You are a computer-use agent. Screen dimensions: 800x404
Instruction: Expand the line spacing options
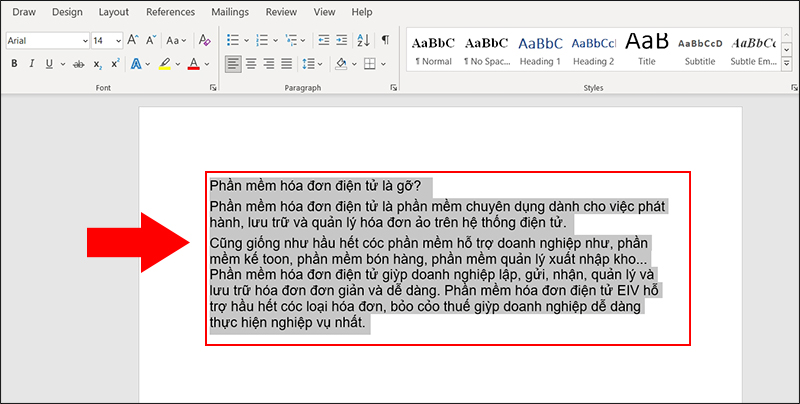pyautogui.click(x=310, y=64)
